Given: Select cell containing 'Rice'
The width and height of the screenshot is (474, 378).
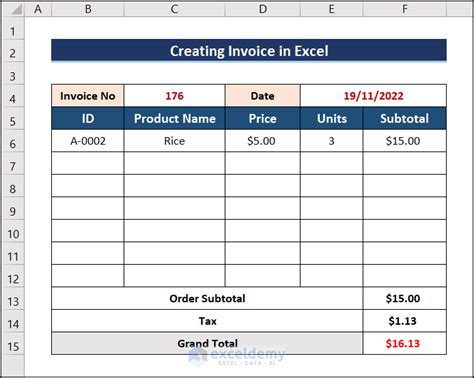Looking at the screenshot, I should (174, 141).
